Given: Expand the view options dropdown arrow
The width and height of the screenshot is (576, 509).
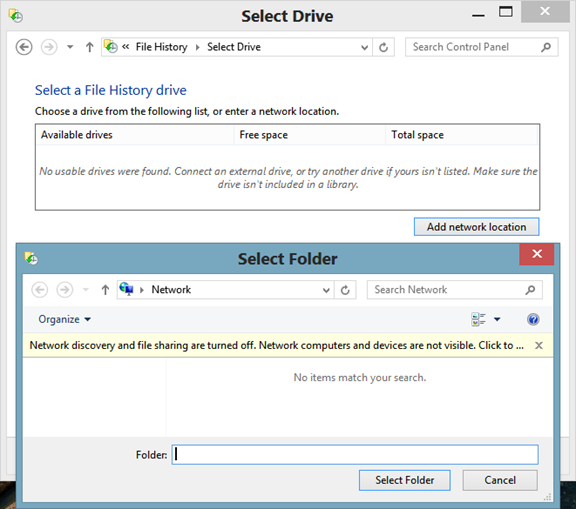Looking at the screenshot, I should [497, 319].
